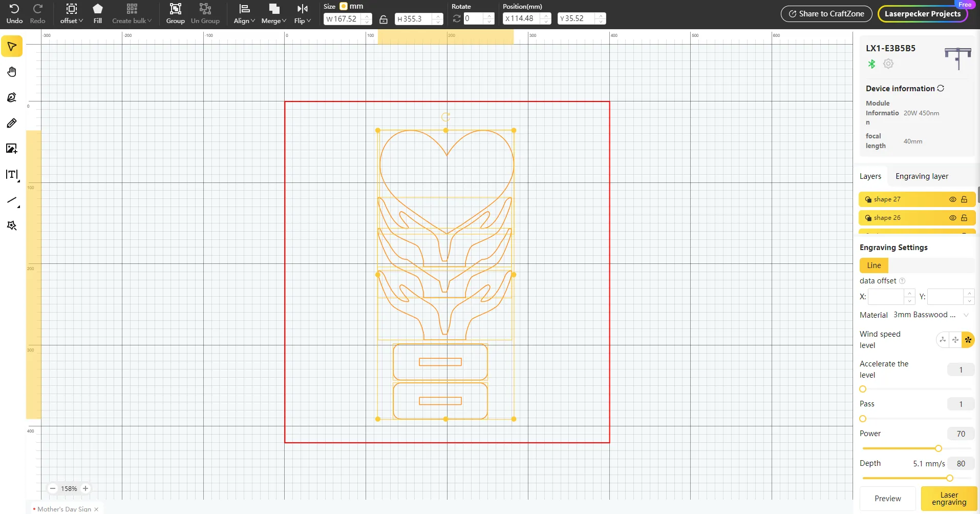Screen dimensions: 980x514
Task: Toggle visibility of shape 26 layer
Action: [x=952, y=218]
